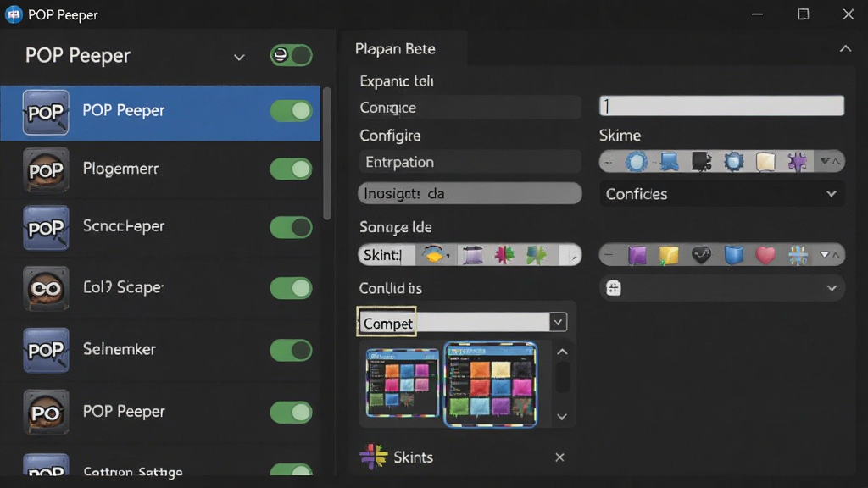Click the POP icon beside Selnemker
Image resolution: width=868 pixels, height=488 pixels.
[x=46, y=350]
